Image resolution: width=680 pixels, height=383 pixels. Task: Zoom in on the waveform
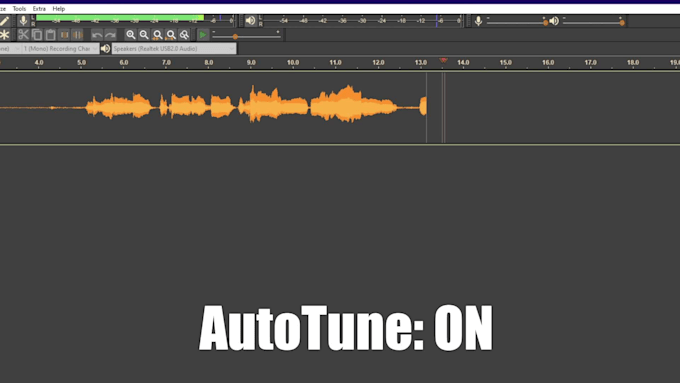[x=131, y=35]
